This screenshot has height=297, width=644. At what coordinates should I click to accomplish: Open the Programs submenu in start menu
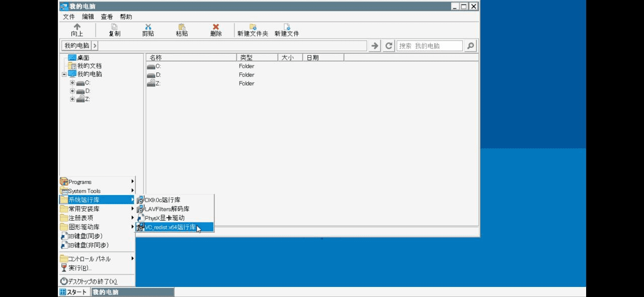[80, 182]
